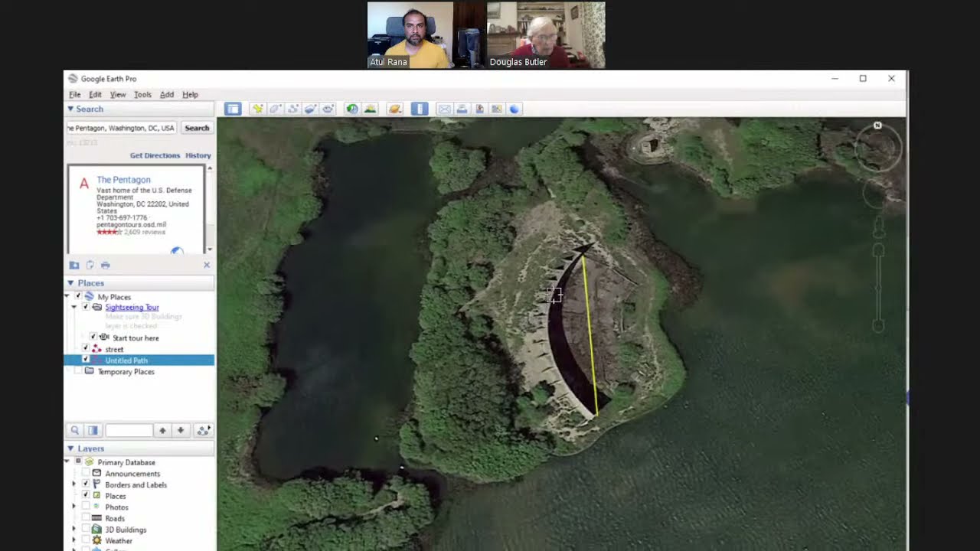Uncheck the Sightseeing Tour checkbox
Screen dimensions: 980x551
(x=85, y=307)
